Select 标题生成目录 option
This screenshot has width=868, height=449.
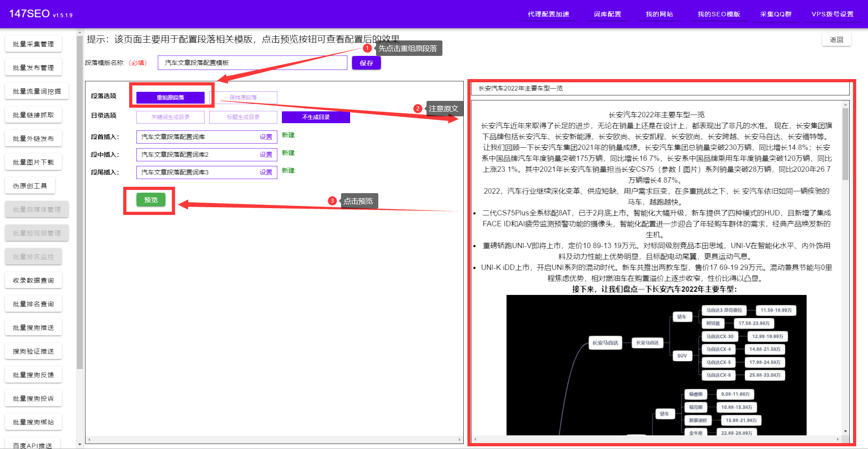pyautogui.click(x=243, y=117)
